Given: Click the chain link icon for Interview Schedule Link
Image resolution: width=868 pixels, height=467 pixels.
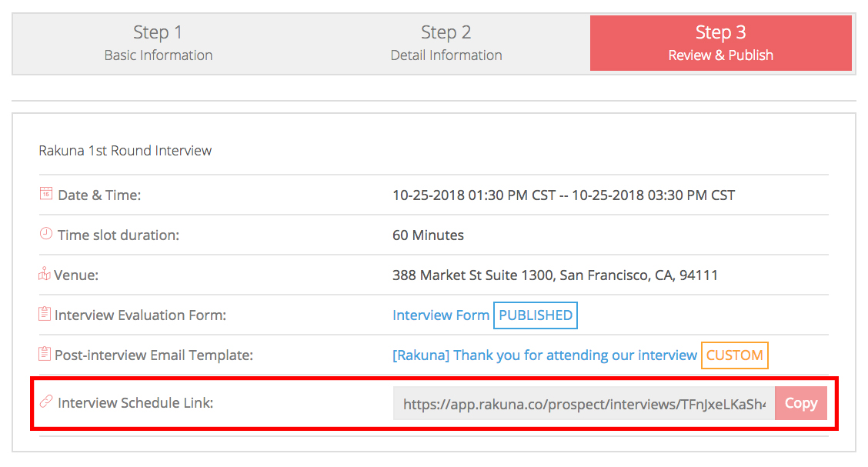Looking at the screenshot, I should (46, 402).
